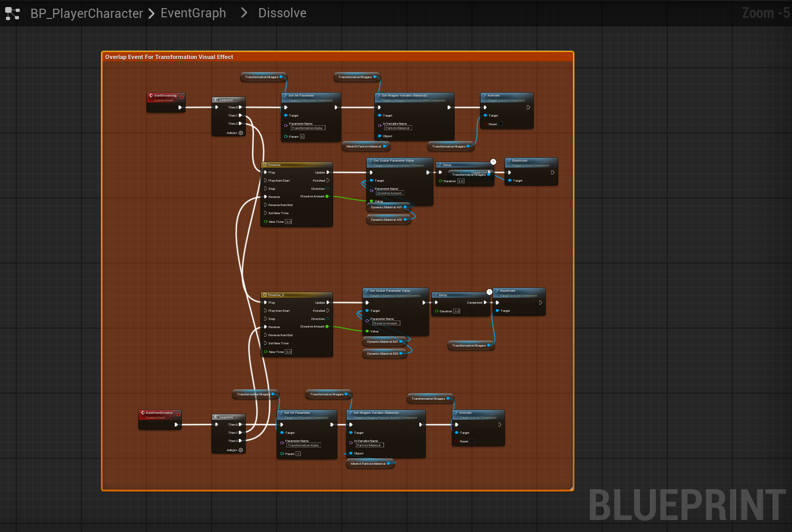Toggle the Reset checkbox on the top Activate node
Image resolution: width=792 pixels, height=532 pixels.
[x=500, y=124]
